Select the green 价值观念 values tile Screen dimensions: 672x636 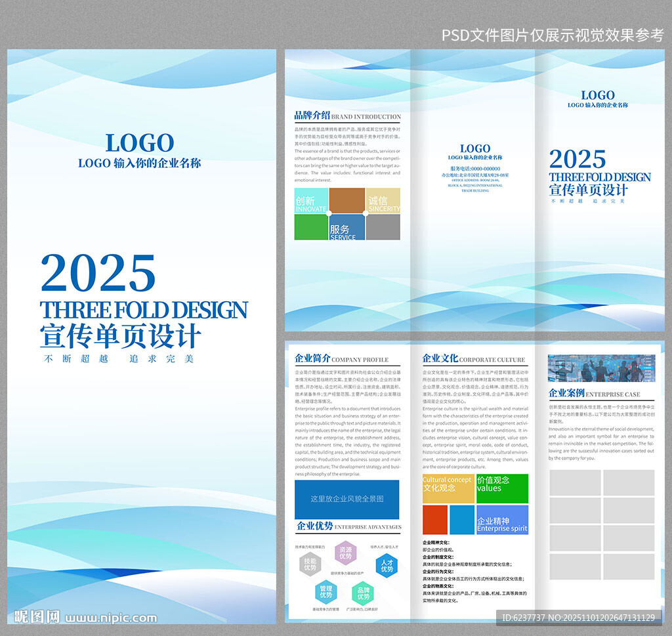(x=502, y=488)
